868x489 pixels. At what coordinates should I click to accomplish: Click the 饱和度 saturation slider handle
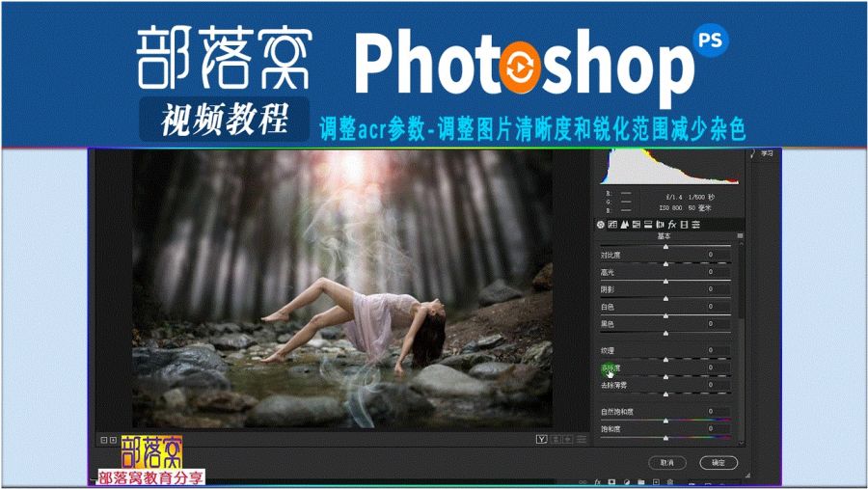pyautogui.click(x=665, y=438)
